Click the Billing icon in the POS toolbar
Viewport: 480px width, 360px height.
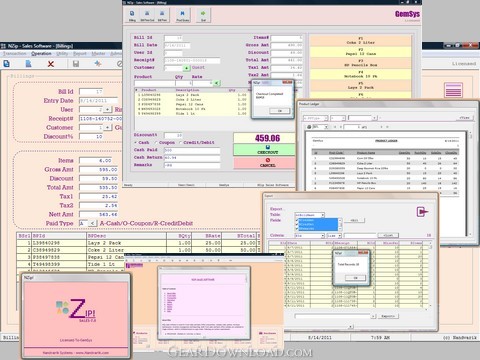[x=132, y=15]
